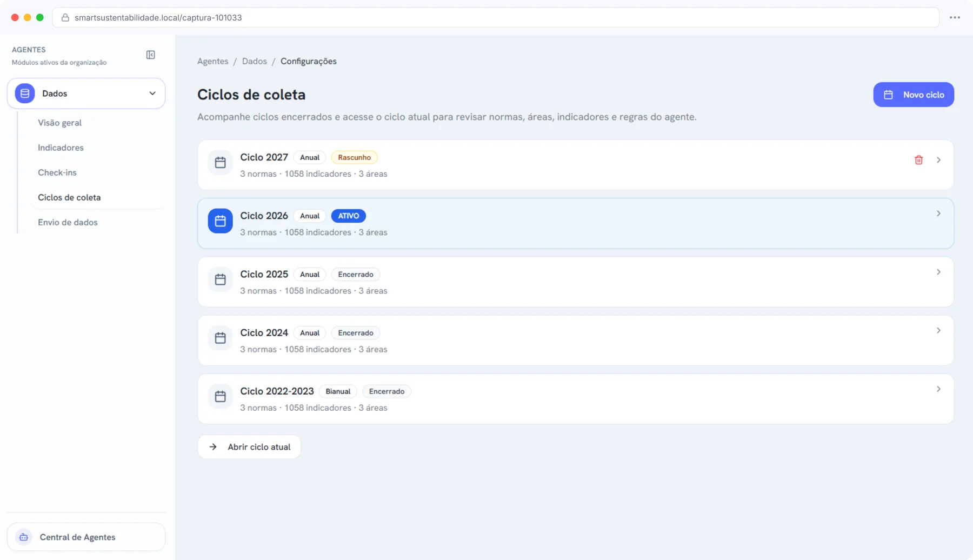The image size is (973, 560).
Task: Click Ciclo 2027 summary '3 normas · 1058 indicadores'
Action: click(296, 174)
